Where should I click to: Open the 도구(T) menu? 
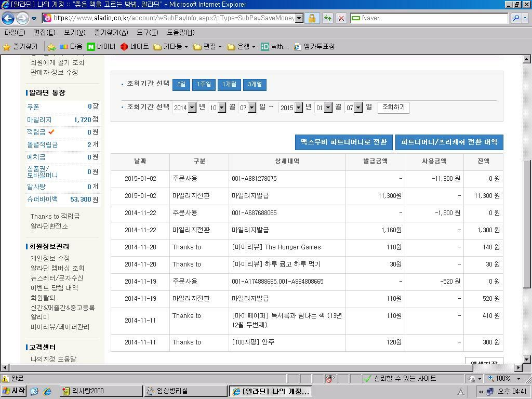pyautogui.click(x=147, y=32)
